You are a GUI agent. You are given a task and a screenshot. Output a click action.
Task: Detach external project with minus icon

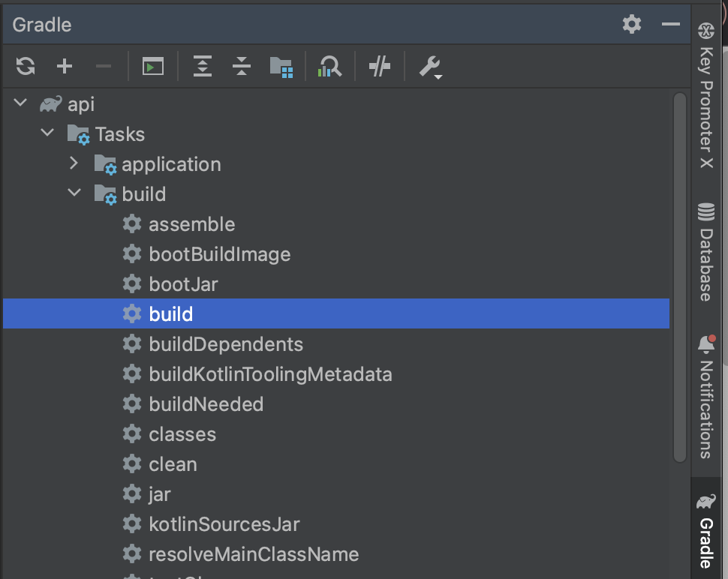pyautogui.click(x=103, y=66)
